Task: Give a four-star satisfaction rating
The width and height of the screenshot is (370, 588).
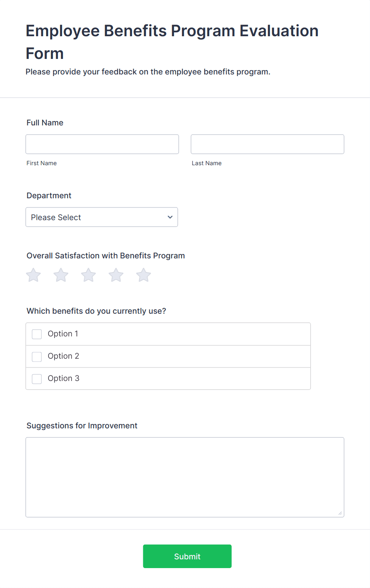Action: 116,275
